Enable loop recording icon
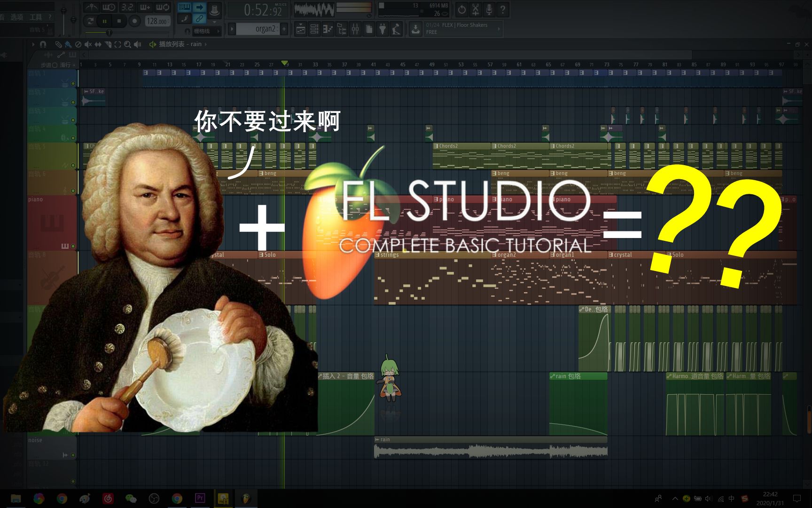 click(x=163, y=7)
